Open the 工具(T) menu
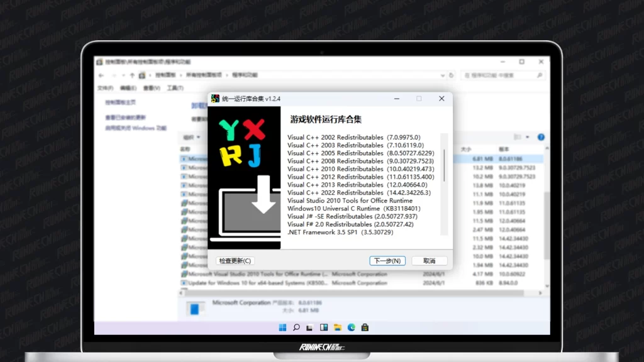The height and width of the screenshot is (362, 644). click(x=175, y=88)
